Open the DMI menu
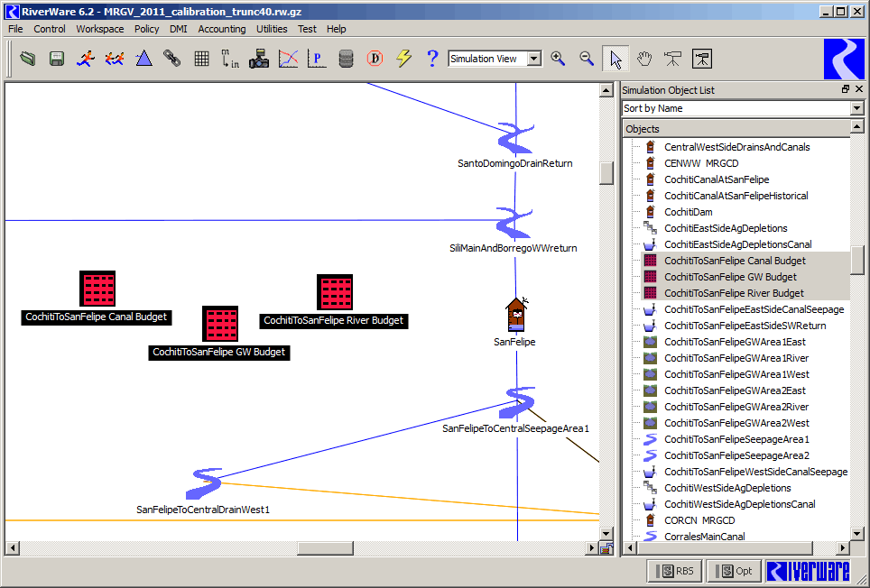Viewport: 870px width, 588px height. point(178,29)
